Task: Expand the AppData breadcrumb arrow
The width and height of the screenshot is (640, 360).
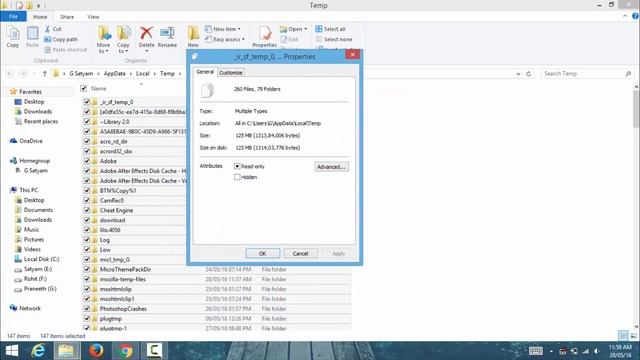Action: coord(131,73)
